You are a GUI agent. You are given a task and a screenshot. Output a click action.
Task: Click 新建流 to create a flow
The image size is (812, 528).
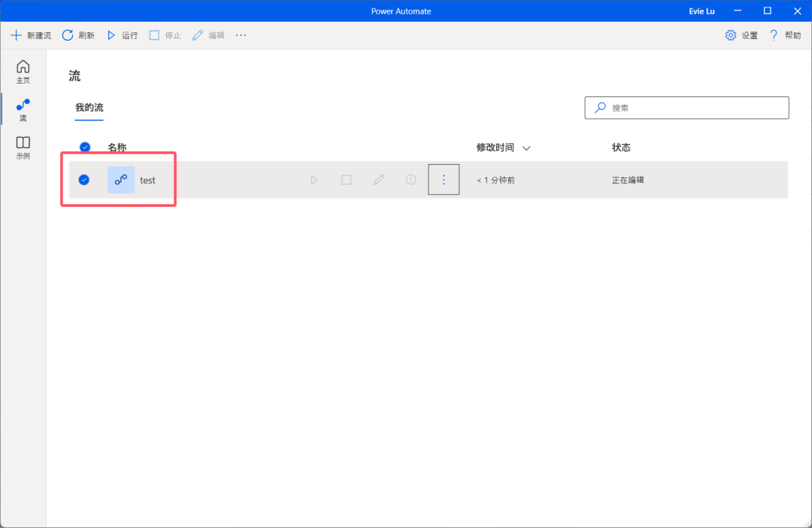pos(31,35)
